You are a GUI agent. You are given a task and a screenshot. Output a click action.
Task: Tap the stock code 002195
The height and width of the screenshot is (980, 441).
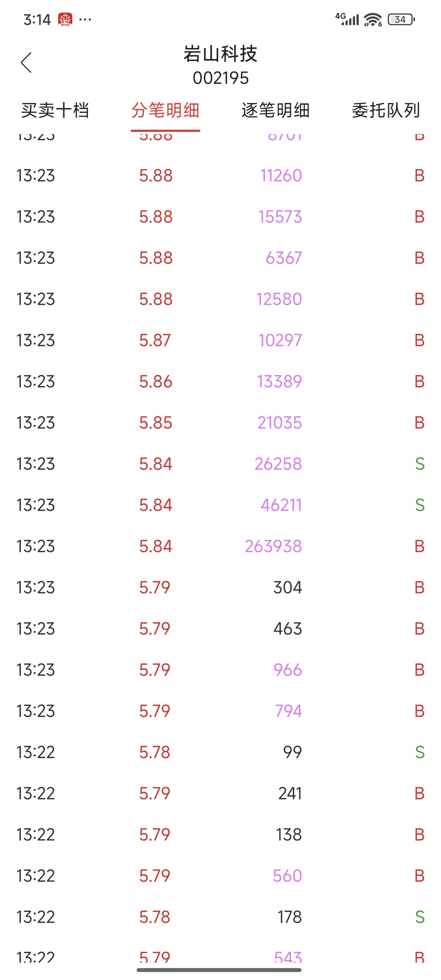point(221,78)
